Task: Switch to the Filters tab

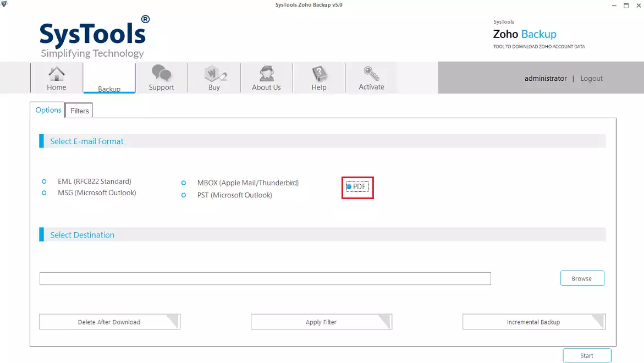Action: click(79, 111)
